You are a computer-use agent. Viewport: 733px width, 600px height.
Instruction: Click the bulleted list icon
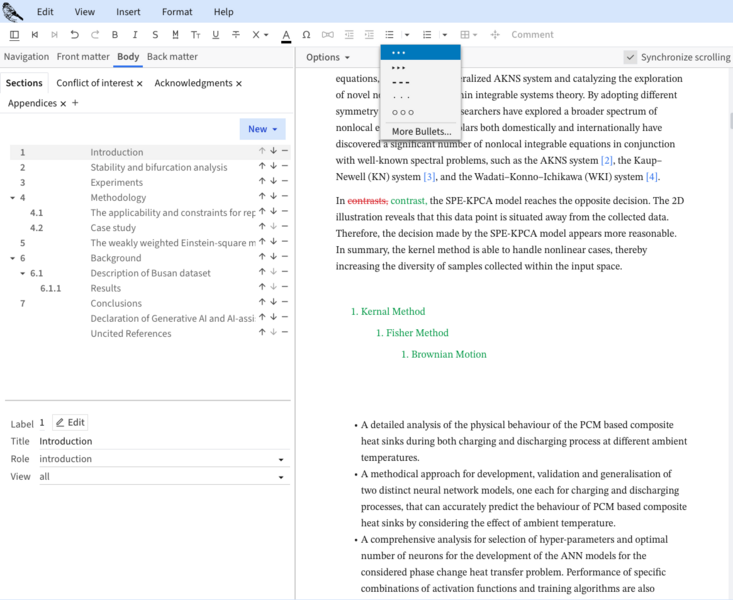click(389, 35)
